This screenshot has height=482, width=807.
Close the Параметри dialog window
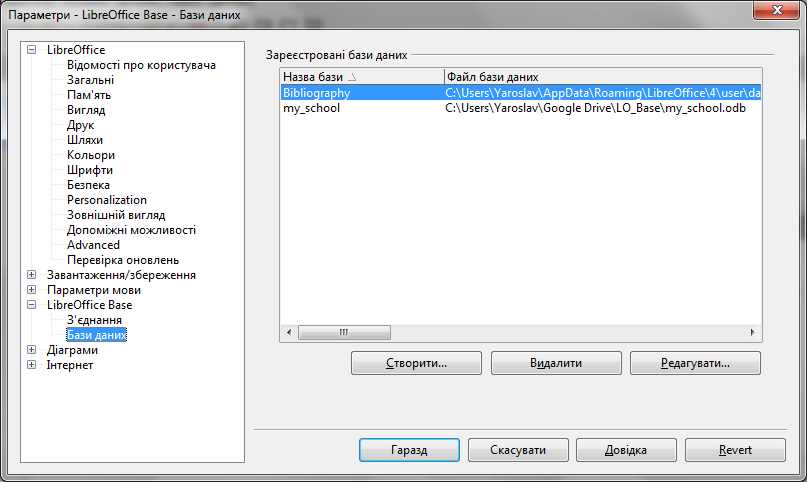777,10
